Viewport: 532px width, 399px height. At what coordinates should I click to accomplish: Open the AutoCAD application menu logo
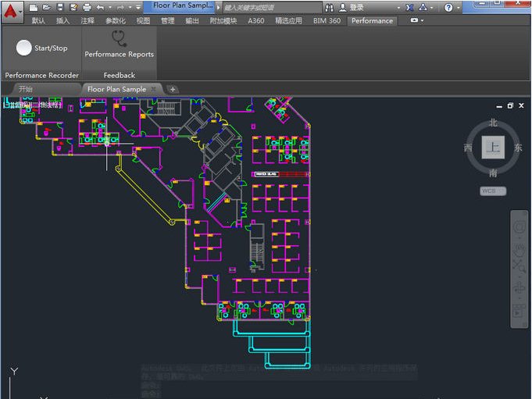pos(11,12)
